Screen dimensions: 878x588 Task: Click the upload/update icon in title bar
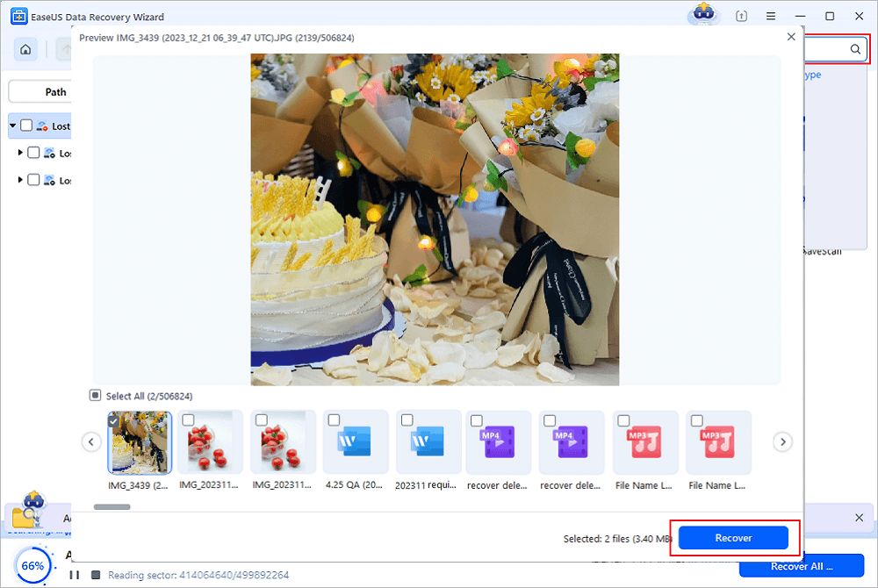coord(741,16)
